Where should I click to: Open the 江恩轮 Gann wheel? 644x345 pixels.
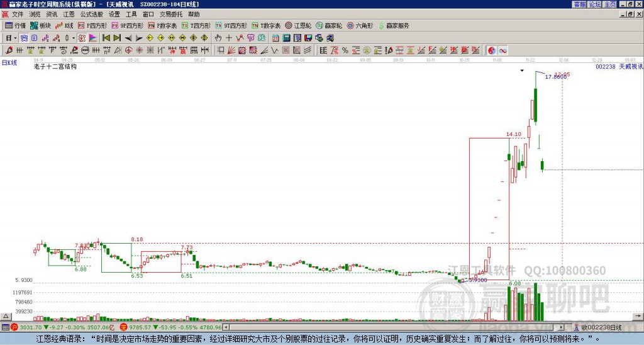[x=298, y=26]
